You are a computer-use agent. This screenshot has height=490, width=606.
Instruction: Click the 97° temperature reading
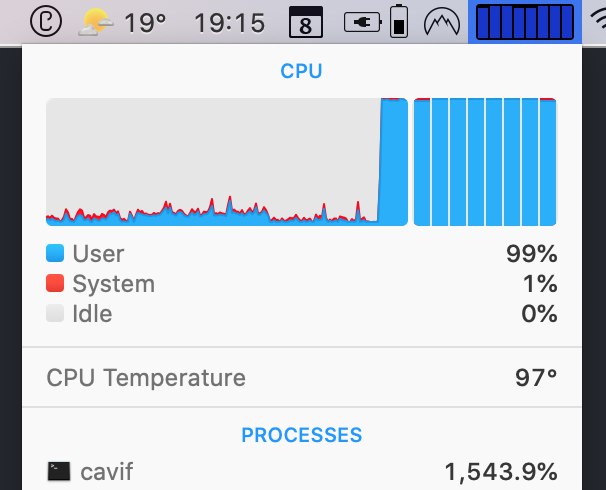pyautogui.click(x=536, y=378)
